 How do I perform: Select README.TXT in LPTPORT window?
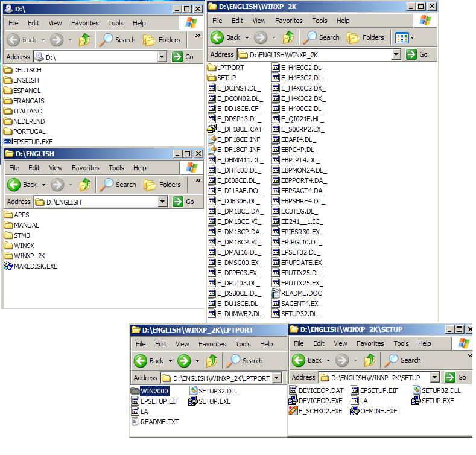(156, 422)
